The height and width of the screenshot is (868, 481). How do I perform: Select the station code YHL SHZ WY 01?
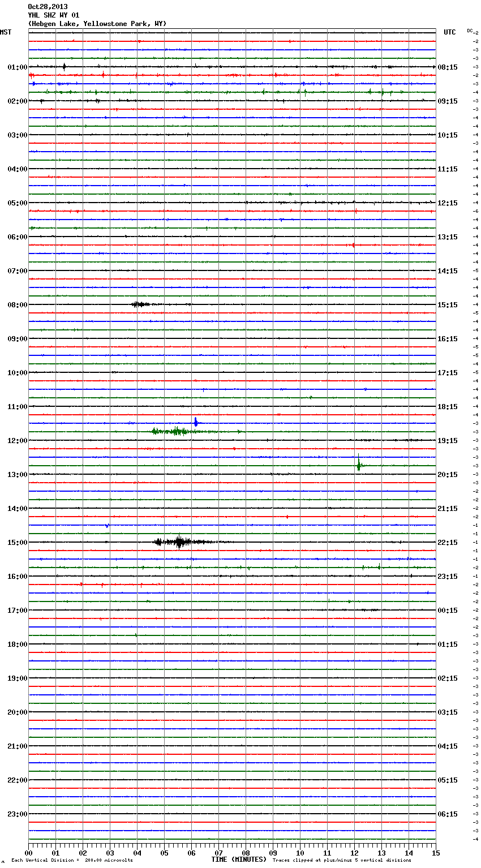pos(54,15)
